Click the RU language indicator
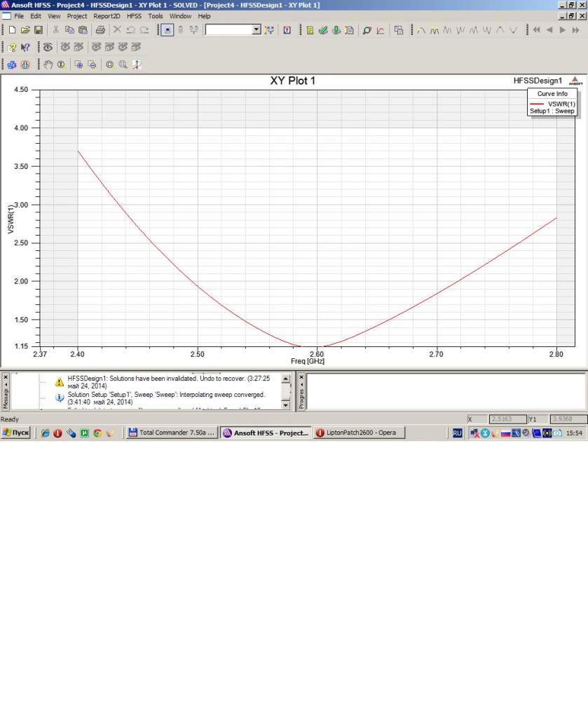The height and width of the screenshot is (718, 588). 457,433
